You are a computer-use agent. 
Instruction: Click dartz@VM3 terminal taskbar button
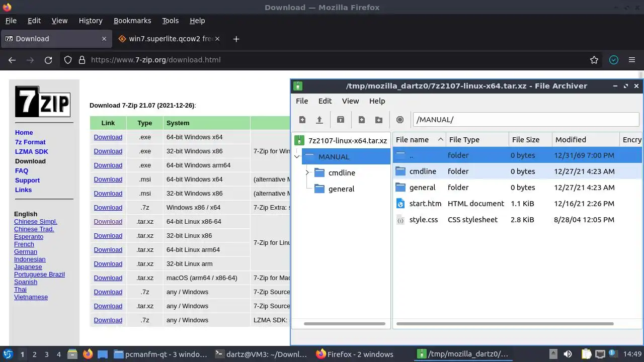(261, 354)
